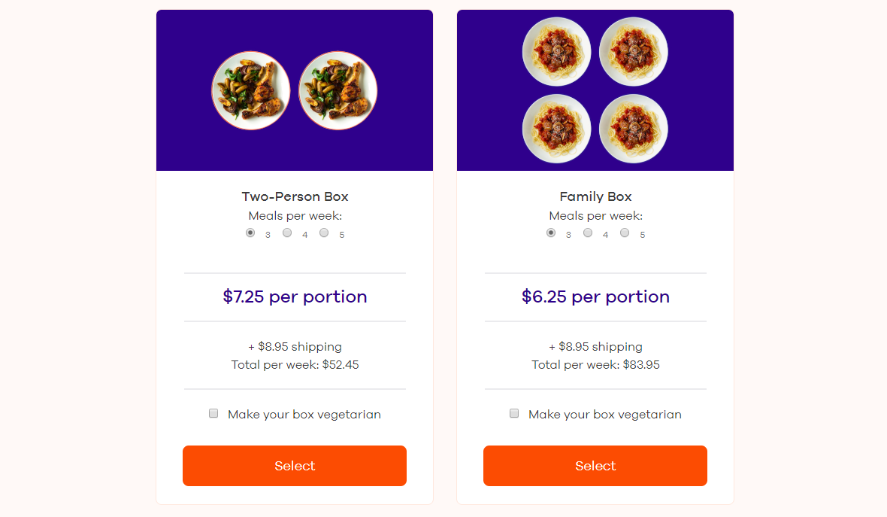Viewport: 887px width, 517px height.
Task: Enable vegetarian option for Family Box
Action: [x=515, y=413]
